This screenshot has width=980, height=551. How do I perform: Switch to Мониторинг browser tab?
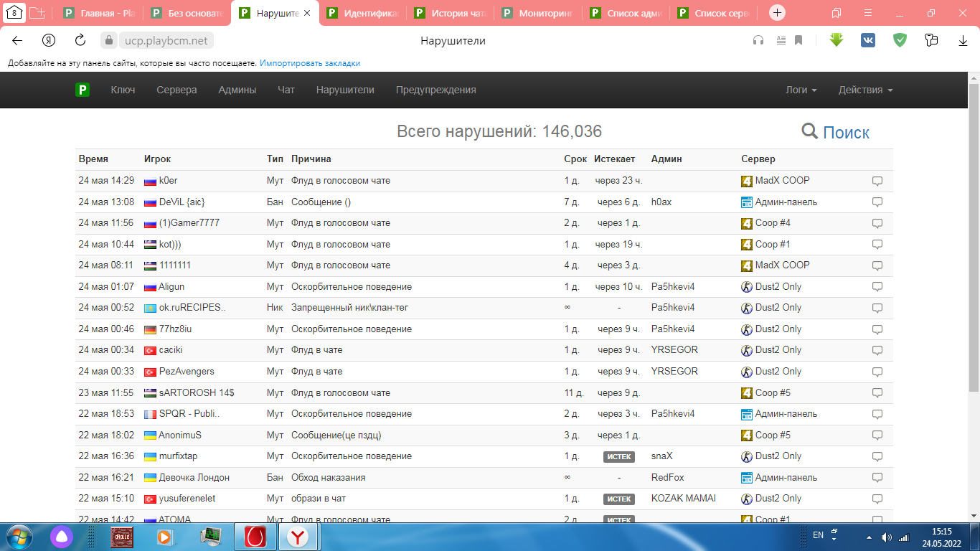[539, 13]
